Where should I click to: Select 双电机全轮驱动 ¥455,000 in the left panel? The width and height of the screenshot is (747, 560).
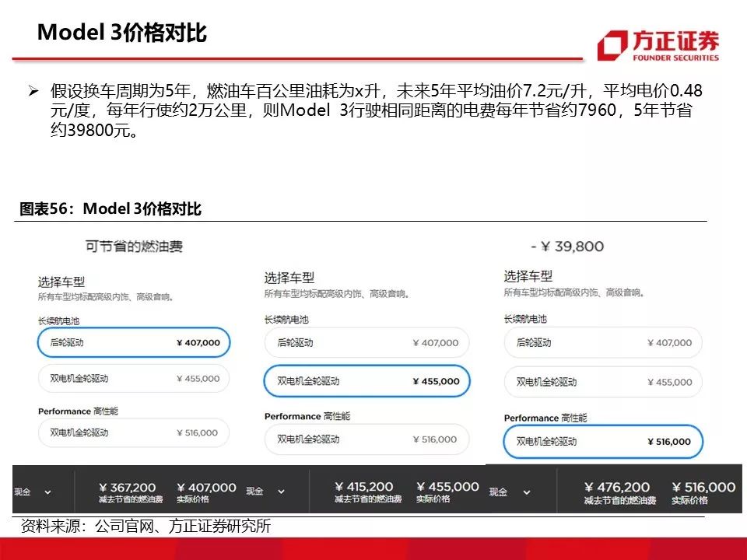[134, 379]
